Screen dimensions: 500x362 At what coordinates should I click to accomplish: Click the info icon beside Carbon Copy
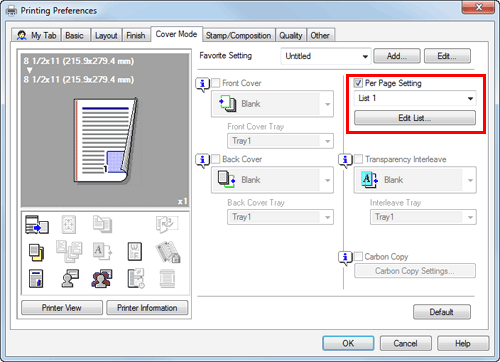[x=345, y=258]
